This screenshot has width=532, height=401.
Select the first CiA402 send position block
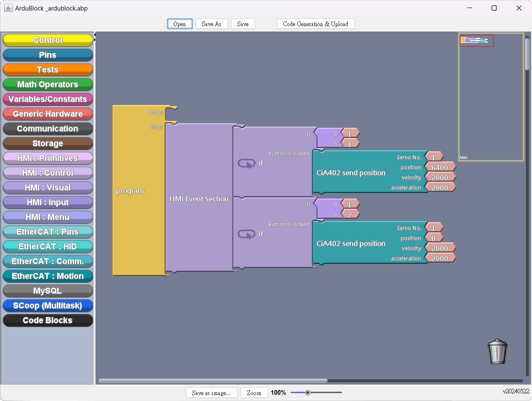click(x=351, y=173)
